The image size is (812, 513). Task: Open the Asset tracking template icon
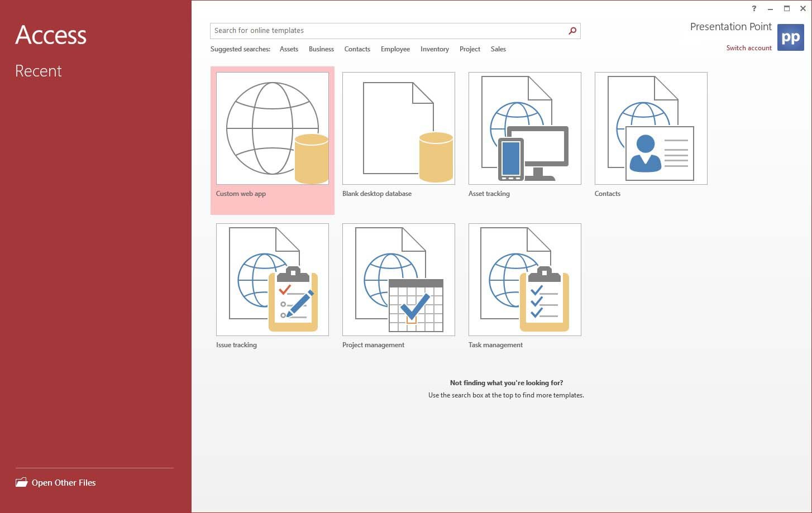pos(525,128)
